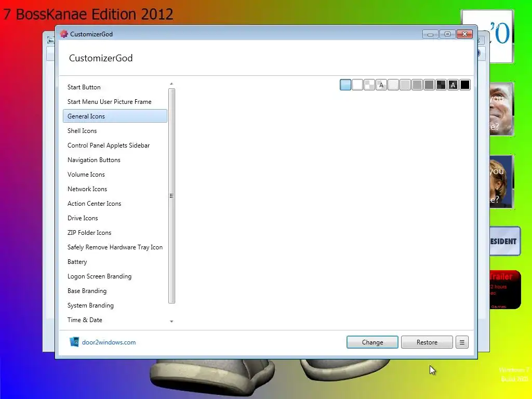The height and width of the screenshot is (399, 532).
Task: Pick the light blue background swatch
Action: click(x=345, y=85)
